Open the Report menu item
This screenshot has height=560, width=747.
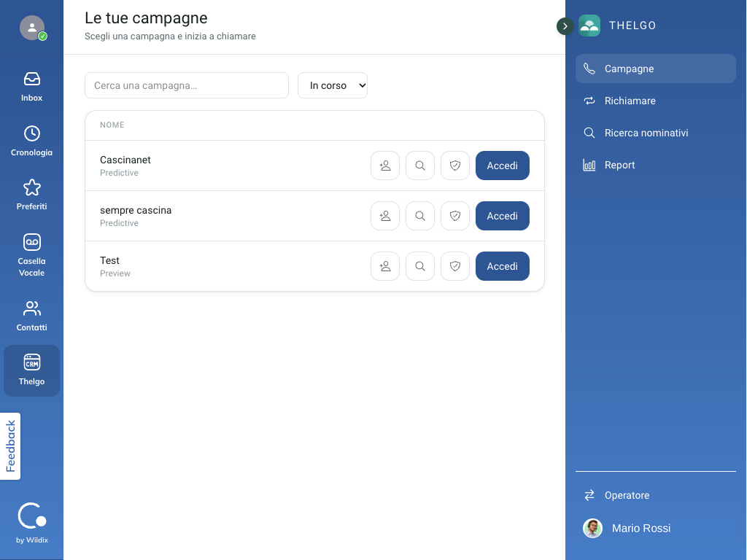pos(656,165)
